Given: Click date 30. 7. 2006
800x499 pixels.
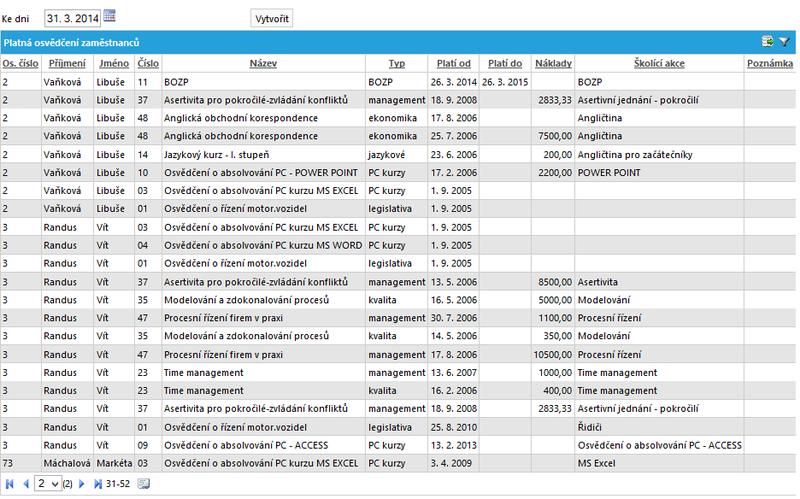Looking at the screenshot, I should pyautogui.click(x=454, y=318).
